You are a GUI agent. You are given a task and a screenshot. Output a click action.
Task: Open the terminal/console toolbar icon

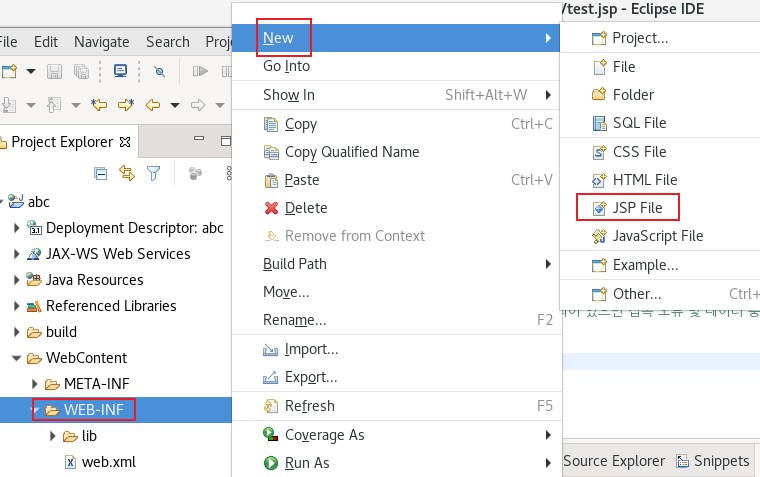120,71
